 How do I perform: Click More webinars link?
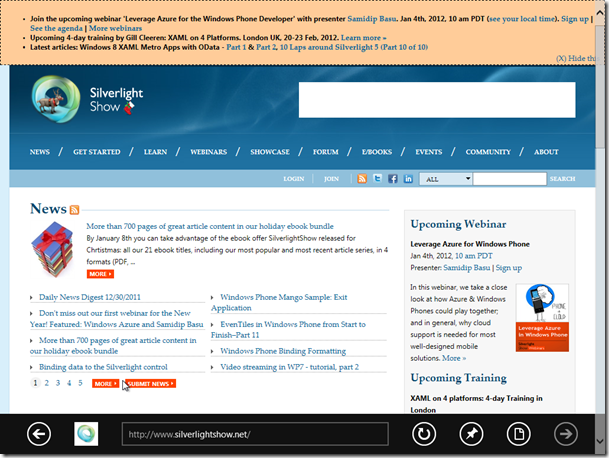[115, 28]
